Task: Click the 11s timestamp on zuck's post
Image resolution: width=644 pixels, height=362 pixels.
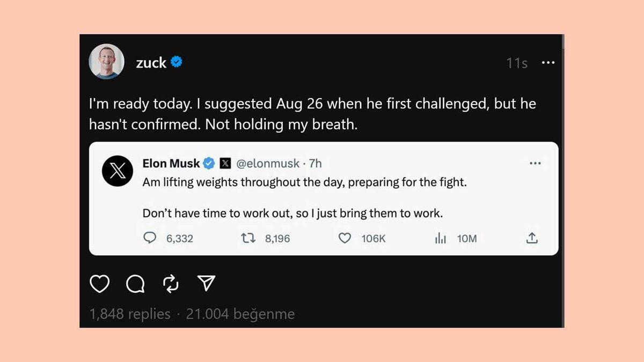Action: pyautogui.click(x=516, y=63)
